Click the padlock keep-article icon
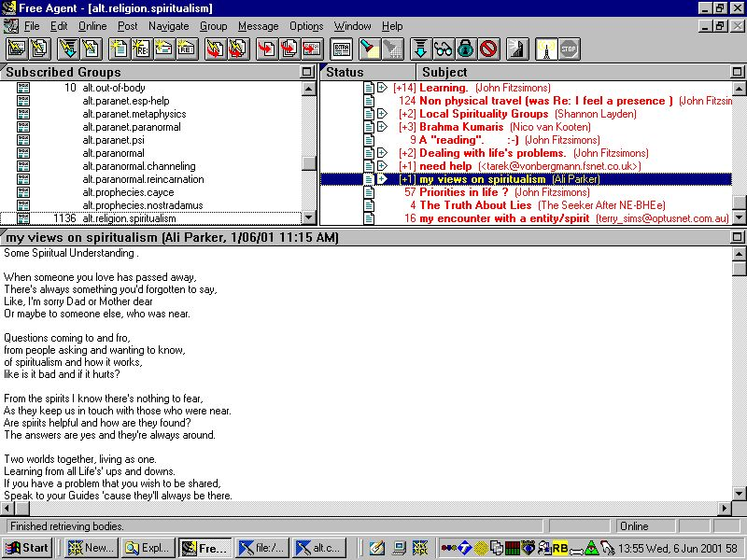747x560 pixels. point(465,49)
